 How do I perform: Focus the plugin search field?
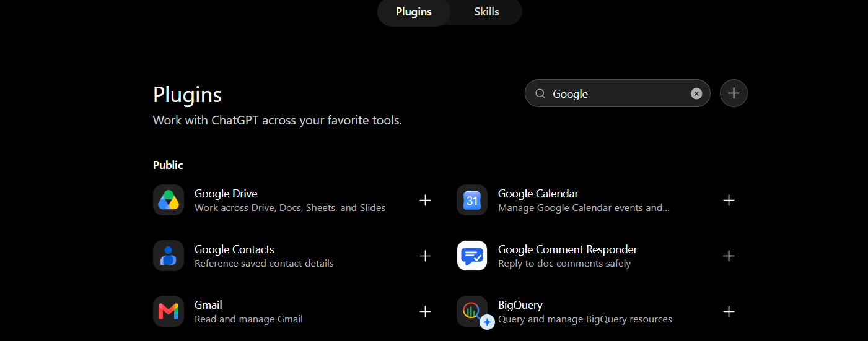[x=617, y=93]
